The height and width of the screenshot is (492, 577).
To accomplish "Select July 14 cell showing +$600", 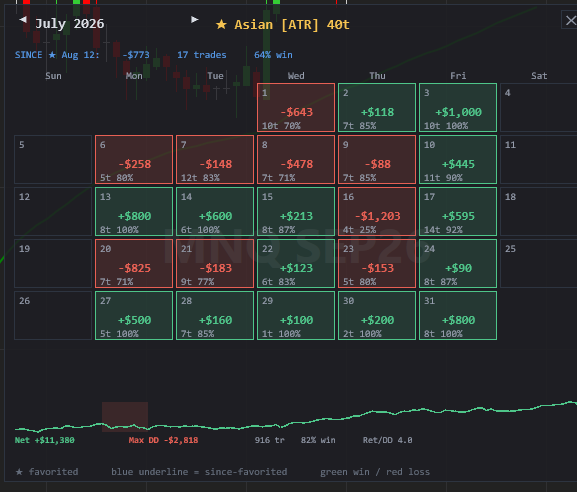I will 215,211.
